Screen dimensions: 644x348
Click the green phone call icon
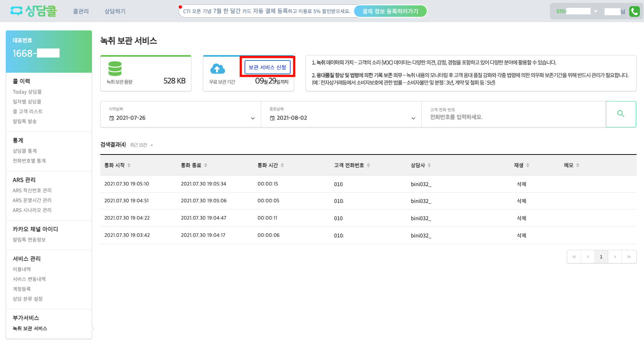point(634,12)
